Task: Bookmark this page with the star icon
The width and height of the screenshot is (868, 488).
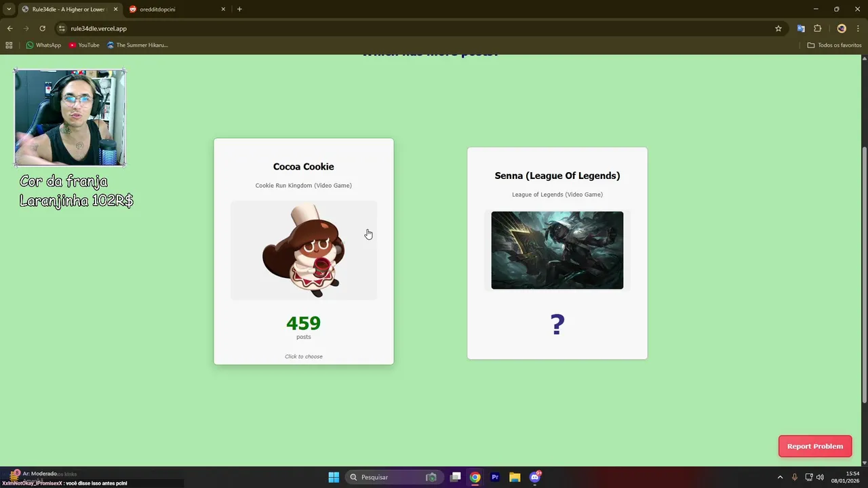Action: click(778, 28)
